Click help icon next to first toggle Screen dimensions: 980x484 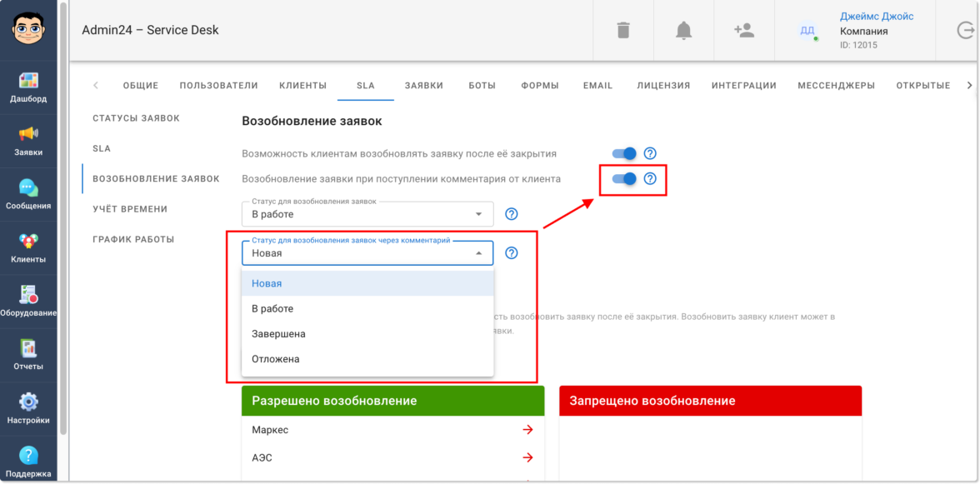click(x=650, y=153)
